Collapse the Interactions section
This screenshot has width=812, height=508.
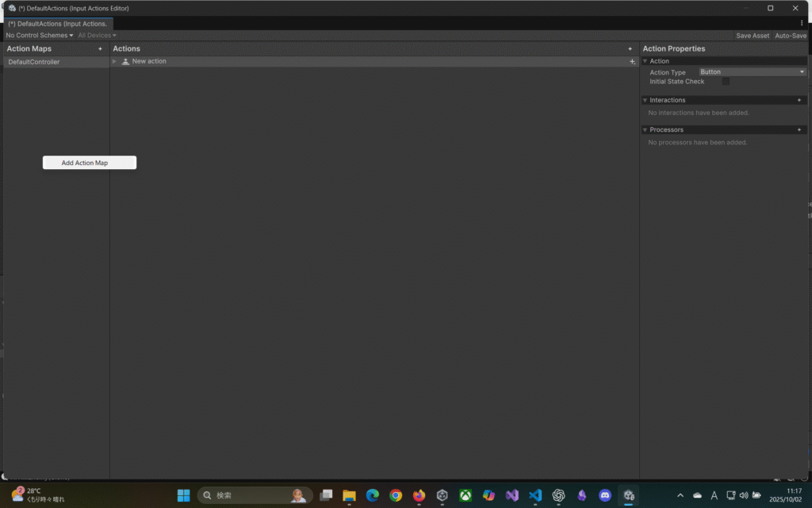(x=645, y=100)
